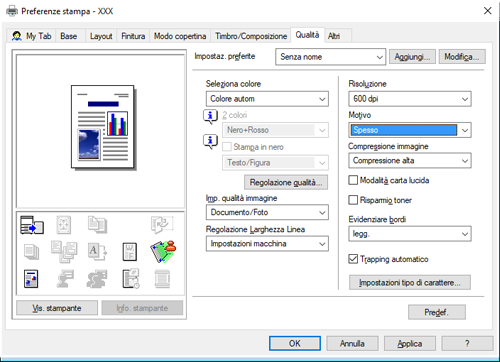Click the green sheet with red stamp icon
The height and width of the screenshot is (362, 500).
pos(163,251)
